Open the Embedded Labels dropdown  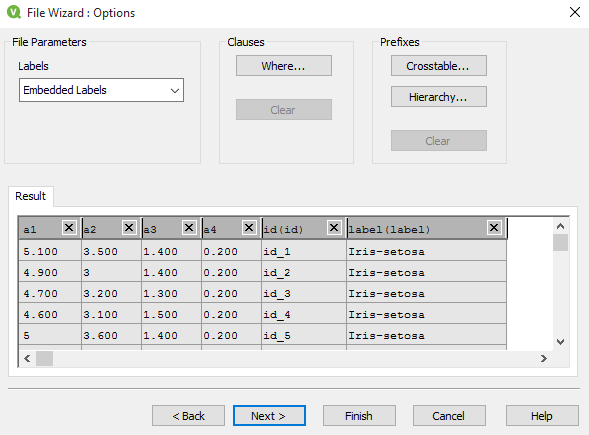pos(101,90)
